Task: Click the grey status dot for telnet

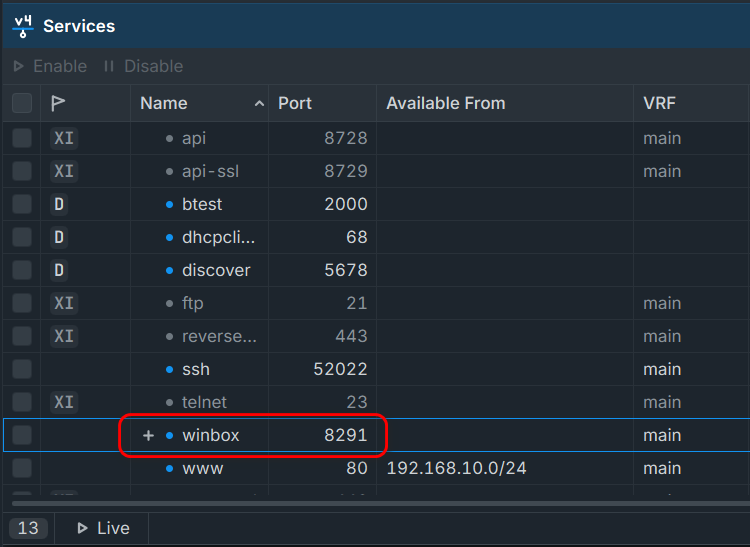Action: 169,402
